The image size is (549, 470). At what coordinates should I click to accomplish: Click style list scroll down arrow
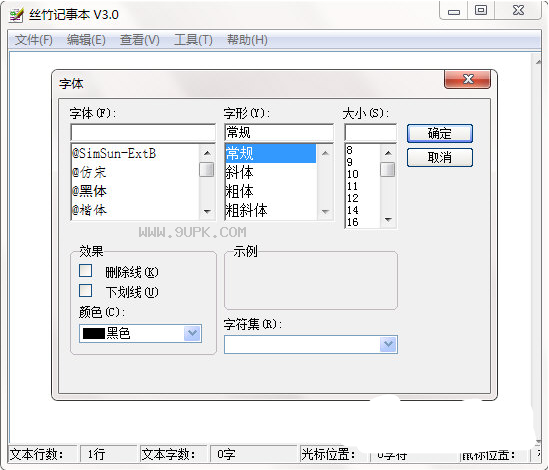click(325, 212)
